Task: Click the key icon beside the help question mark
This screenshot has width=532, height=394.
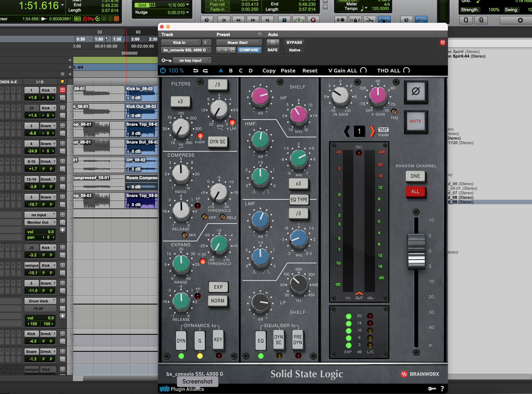Action: [432, 389]
